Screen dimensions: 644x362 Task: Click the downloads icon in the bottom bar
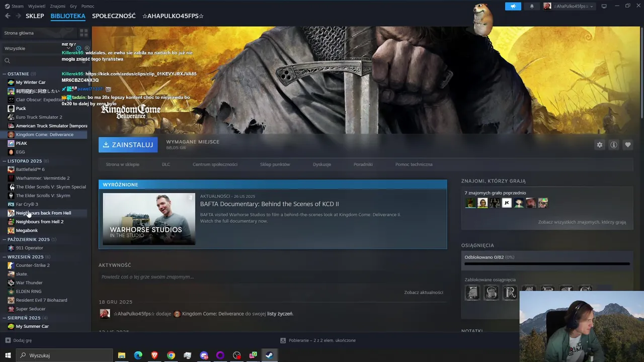pos(283,340)
